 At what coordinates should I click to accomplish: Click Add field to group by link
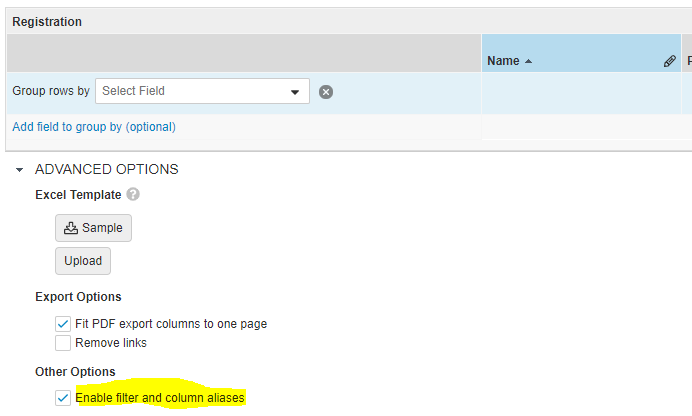(94, 127)
